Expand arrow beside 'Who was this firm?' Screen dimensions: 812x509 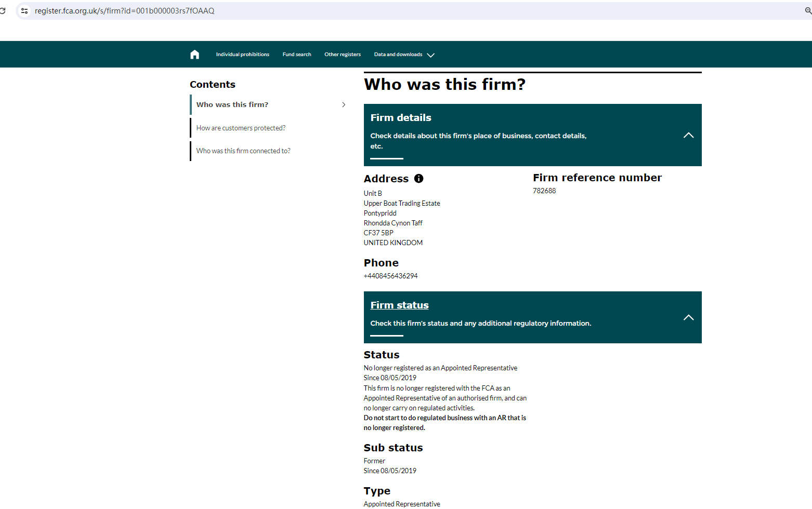click(344, 104)
